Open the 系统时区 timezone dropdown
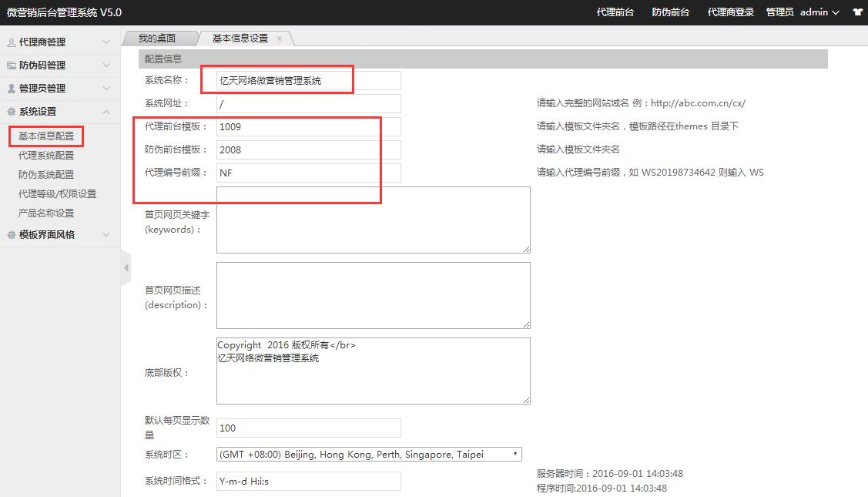The height and width of the screenshot is (497, 868). (x=369, y=455)
